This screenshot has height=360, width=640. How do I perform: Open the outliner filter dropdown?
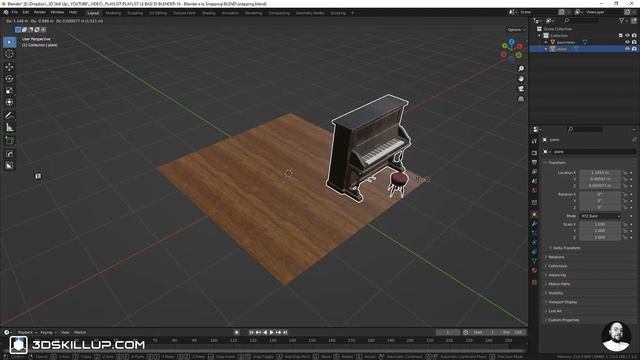[623, 20]
